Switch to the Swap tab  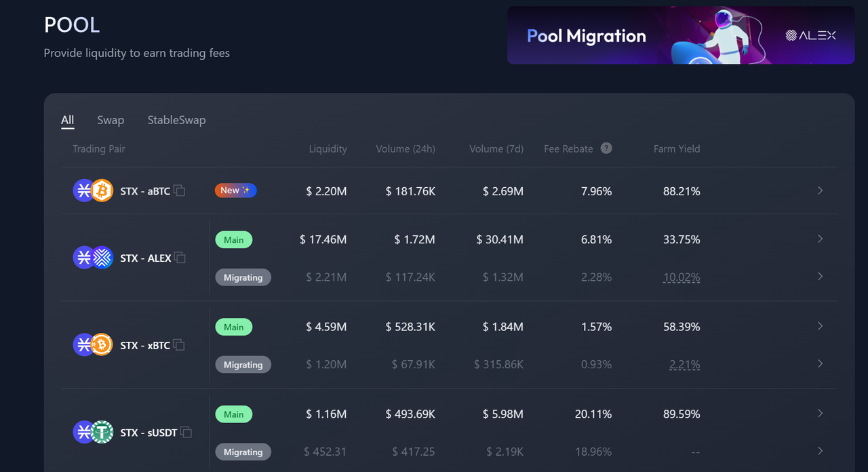click(x=111, y=120)
